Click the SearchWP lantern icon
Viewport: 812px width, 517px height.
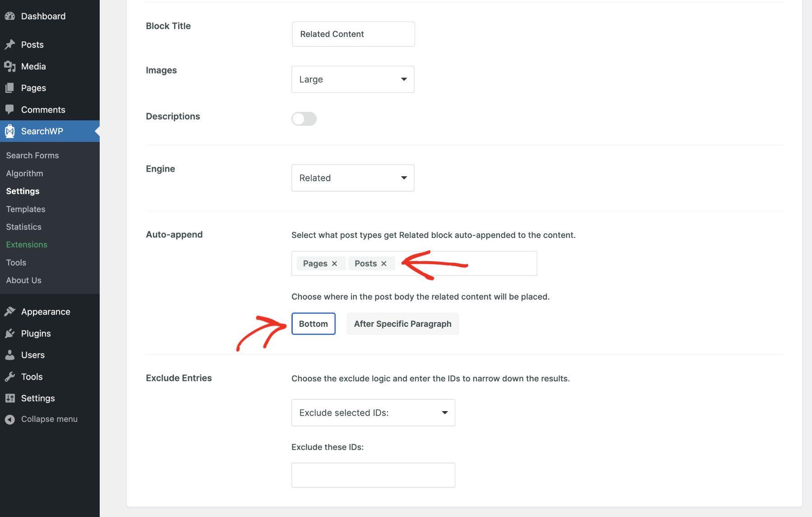click(10, 131)
